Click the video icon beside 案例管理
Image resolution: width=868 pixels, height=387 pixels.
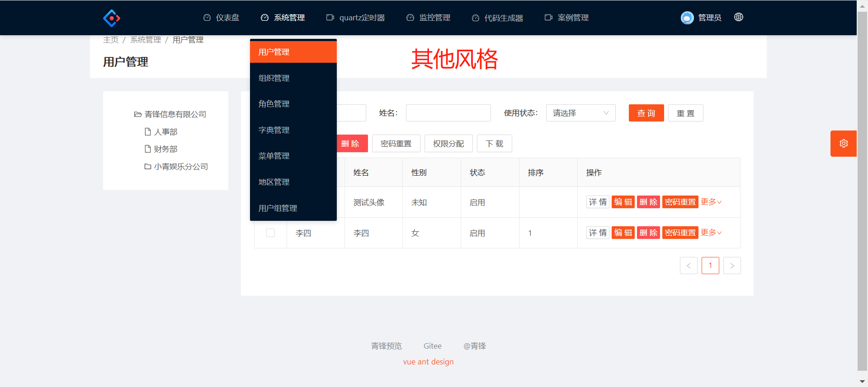548,18
